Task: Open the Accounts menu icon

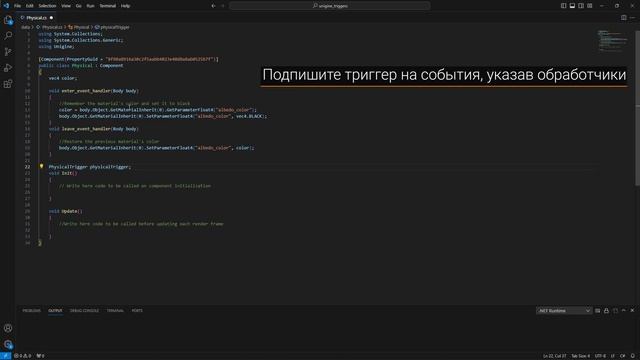Action: click(x=8, y=328)
